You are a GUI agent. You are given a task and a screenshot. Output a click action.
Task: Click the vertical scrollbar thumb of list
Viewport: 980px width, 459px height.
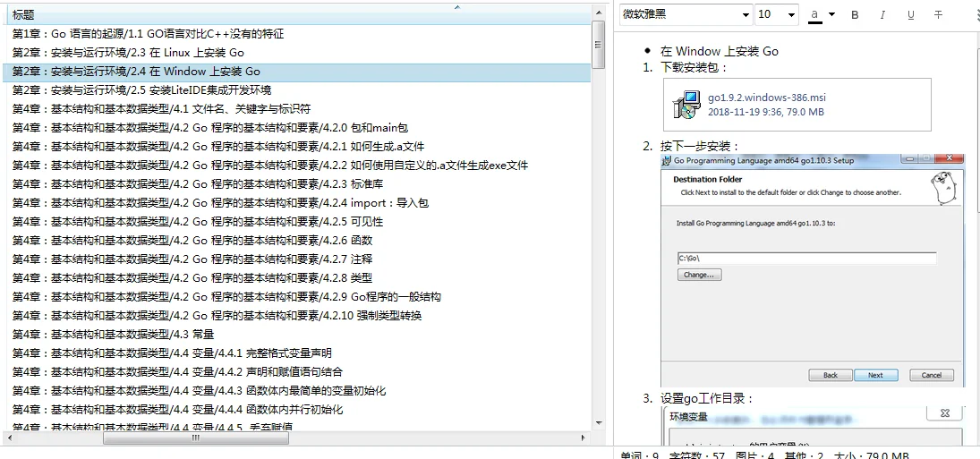click(x=598, y=45)
